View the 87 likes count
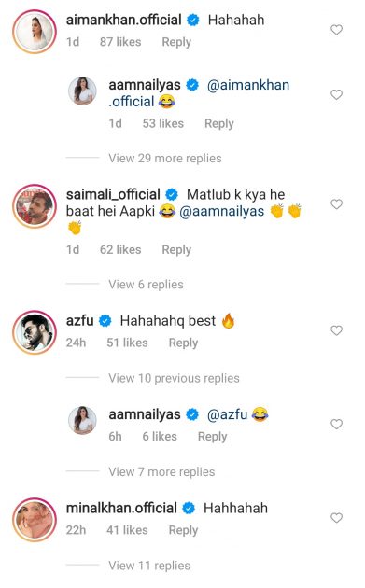 tap(120, 42)
